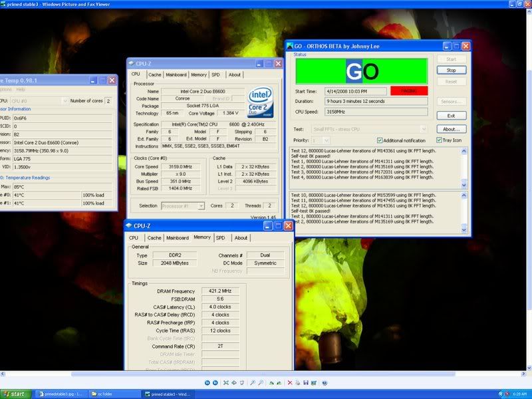Click the taskbar clock showing 6:28 AM
Viewport: 532px width, 399px height.
coord(519,394)
